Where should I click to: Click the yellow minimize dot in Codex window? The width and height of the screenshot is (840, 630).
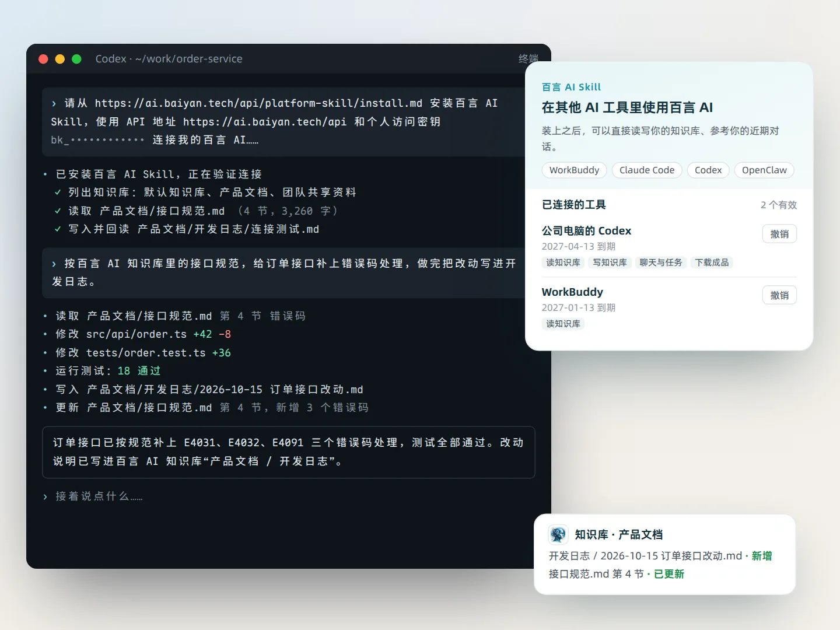pyautogui.click(x=60, y=59)
